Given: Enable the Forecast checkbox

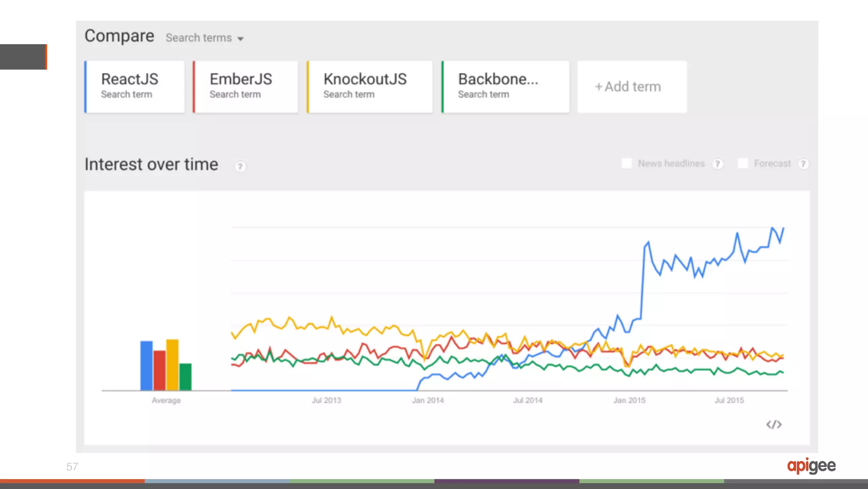Looking at the screenshot, I should (x=743, y=163).
